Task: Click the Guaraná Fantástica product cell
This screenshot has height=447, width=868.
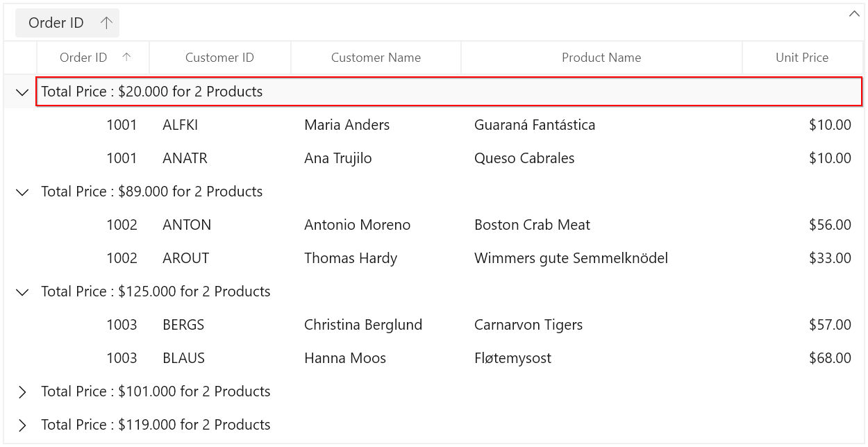Action: click(x=602, y=125)
